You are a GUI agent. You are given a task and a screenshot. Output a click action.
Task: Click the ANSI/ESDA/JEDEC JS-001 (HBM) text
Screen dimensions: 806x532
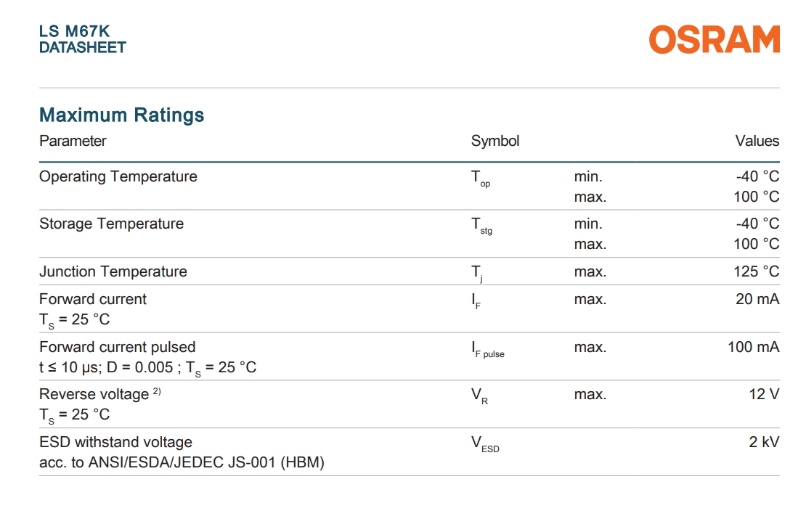pyautogui.click(x=206, y=462)
